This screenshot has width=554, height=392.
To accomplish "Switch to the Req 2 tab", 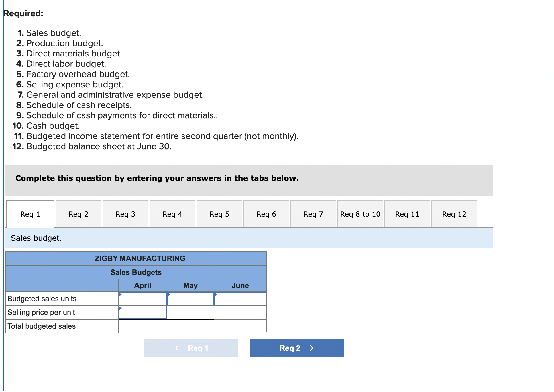I will [78, 214].
